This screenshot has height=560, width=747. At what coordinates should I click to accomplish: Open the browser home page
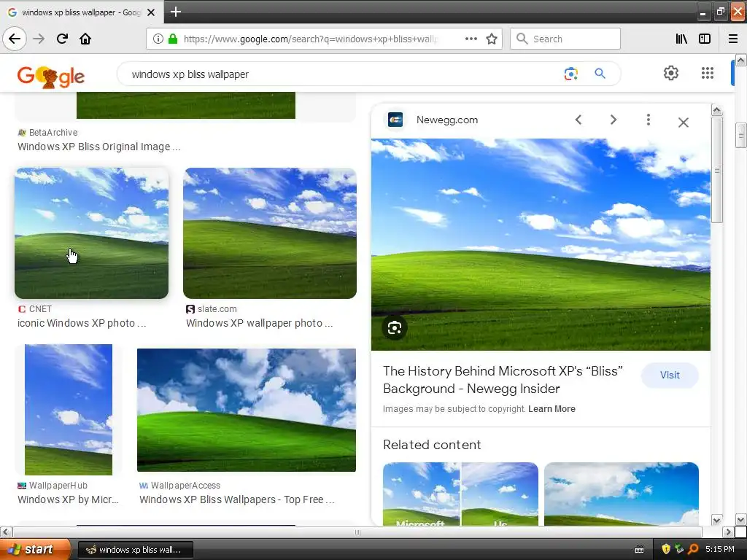[85, 39]
